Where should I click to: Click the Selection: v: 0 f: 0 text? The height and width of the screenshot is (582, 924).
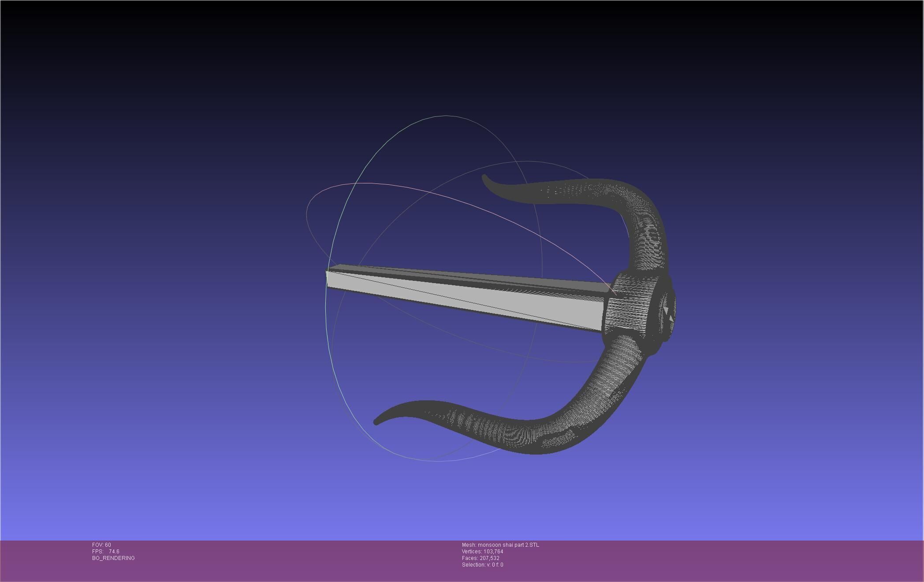(x=482, y=565)
